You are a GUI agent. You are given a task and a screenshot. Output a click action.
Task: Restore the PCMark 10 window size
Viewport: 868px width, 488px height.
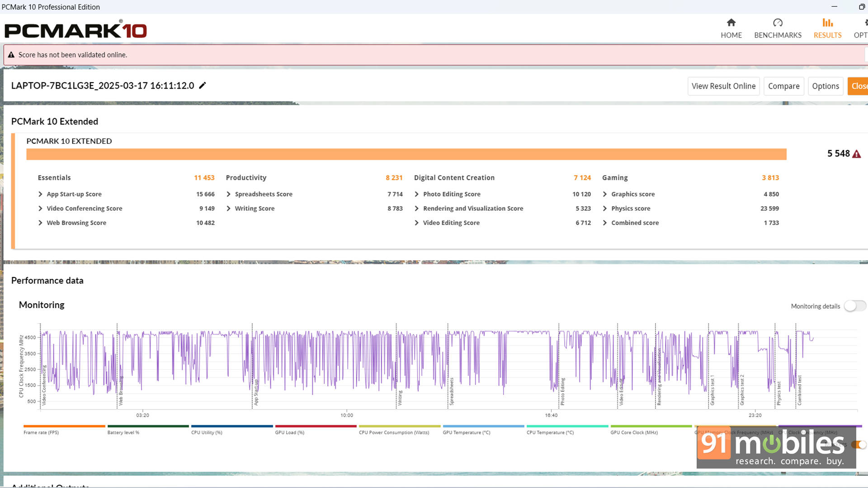tap(862, 7)
